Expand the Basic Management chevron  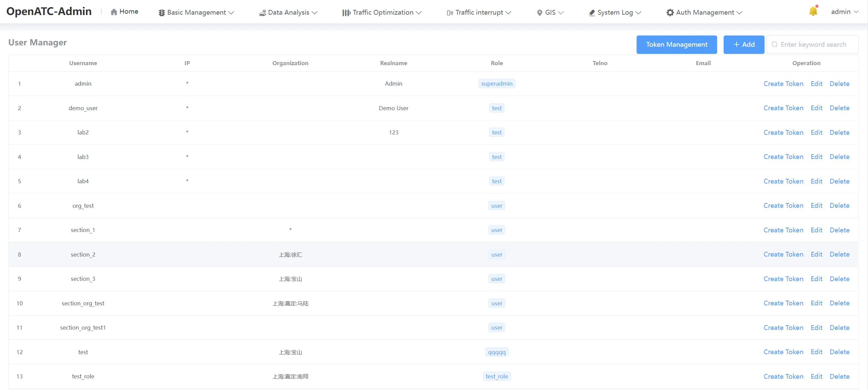click(231, 13)
